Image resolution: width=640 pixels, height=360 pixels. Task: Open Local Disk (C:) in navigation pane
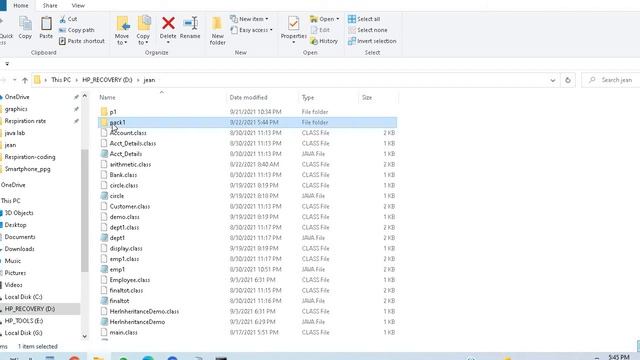click(x=23, y=297)
